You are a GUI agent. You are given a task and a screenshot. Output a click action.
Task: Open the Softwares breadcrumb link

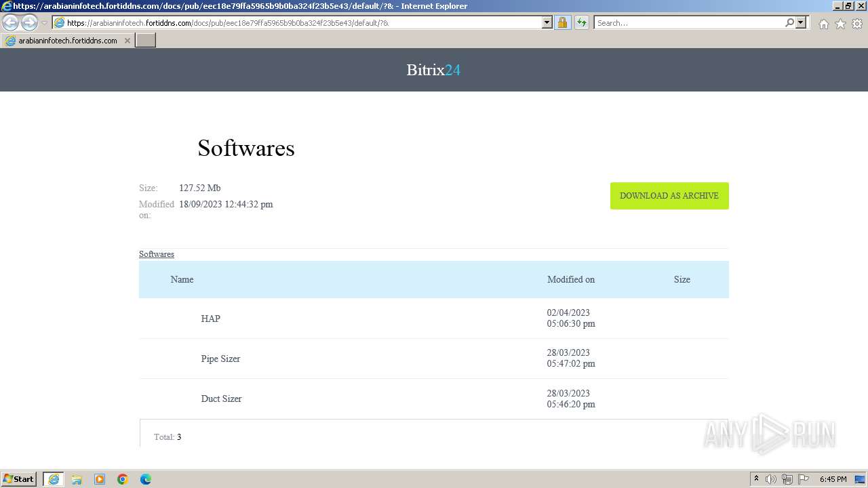157,254
